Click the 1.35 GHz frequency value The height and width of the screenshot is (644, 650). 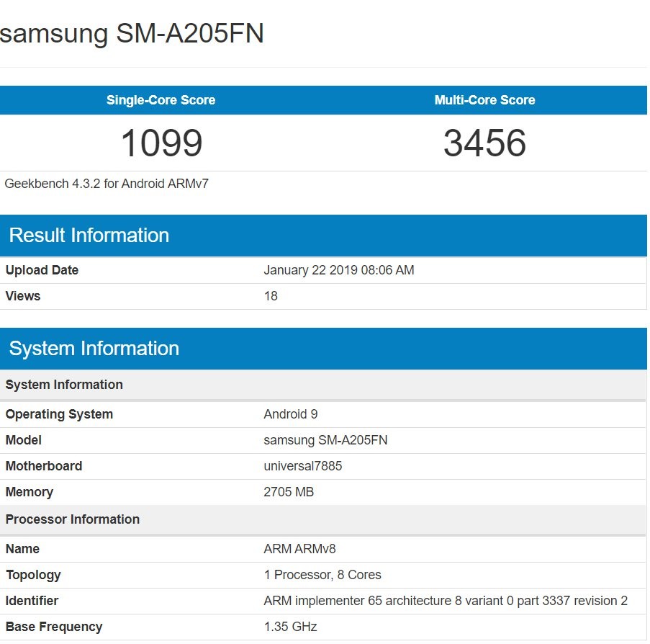291,627
